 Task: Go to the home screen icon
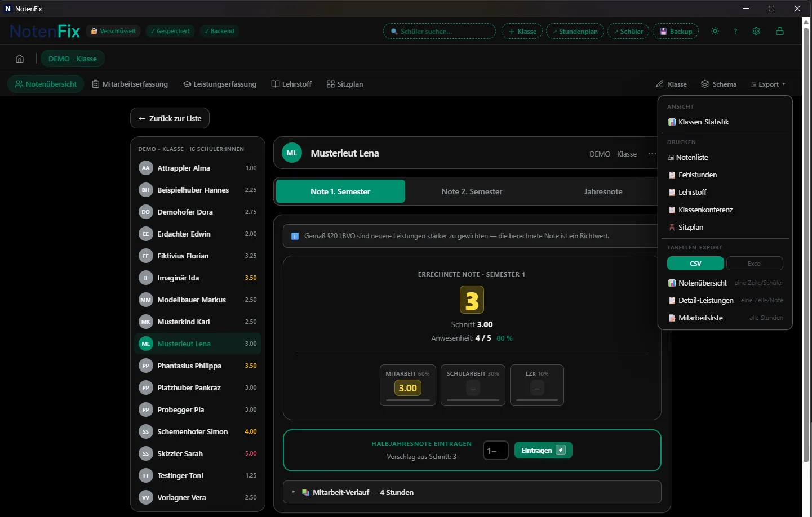[20, 59]
